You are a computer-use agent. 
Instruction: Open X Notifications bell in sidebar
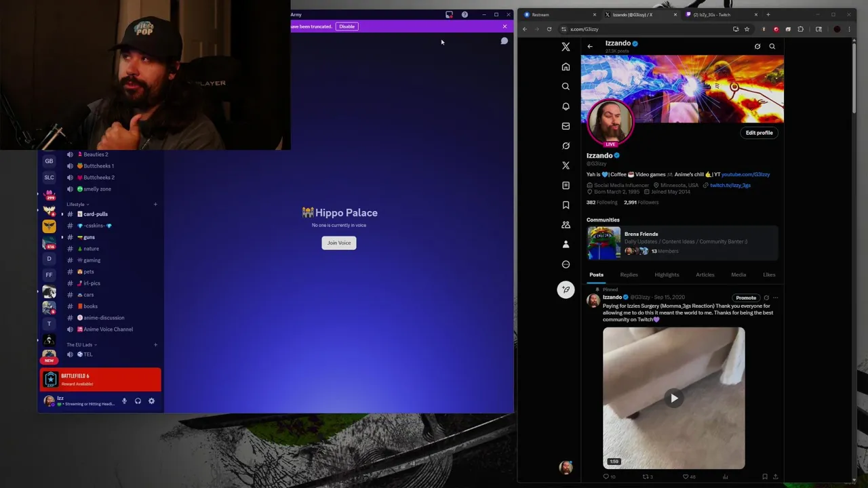[x=566, y=106]
